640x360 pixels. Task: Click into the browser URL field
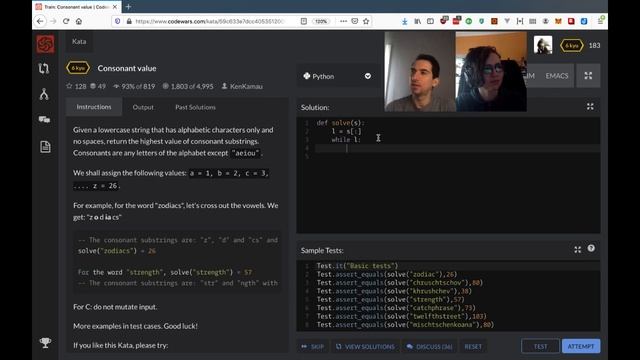[x=209, y=21]
